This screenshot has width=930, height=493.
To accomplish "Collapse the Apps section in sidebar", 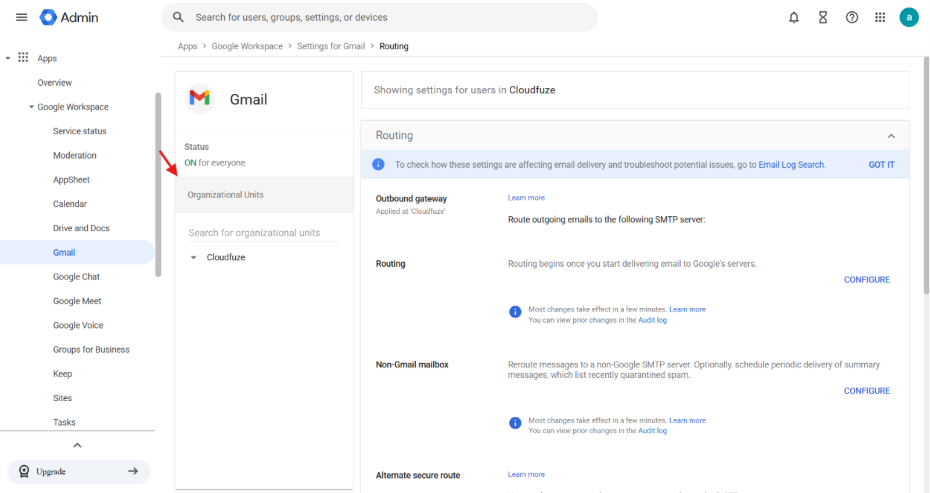I will click(8, 58).
